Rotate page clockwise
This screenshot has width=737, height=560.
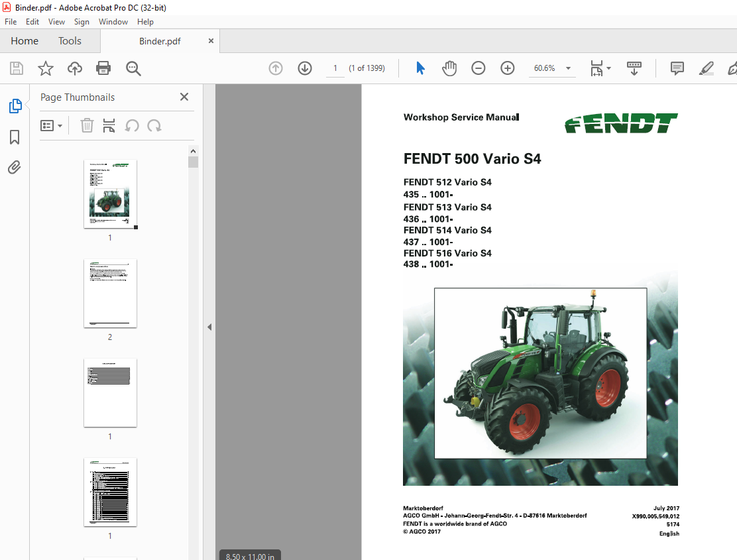[x=154, y=126]
